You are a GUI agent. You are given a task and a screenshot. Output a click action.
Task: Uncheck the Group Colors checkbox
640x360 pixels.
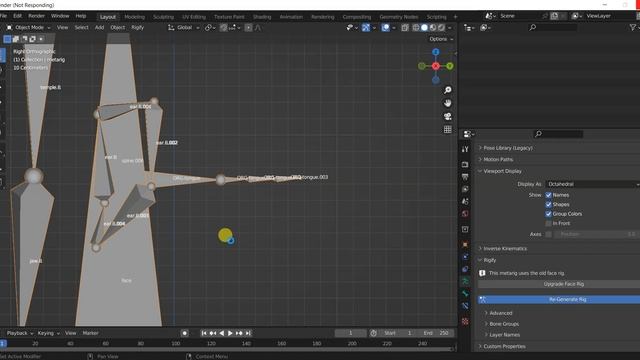pyautogui.click(x=549, y=214)
